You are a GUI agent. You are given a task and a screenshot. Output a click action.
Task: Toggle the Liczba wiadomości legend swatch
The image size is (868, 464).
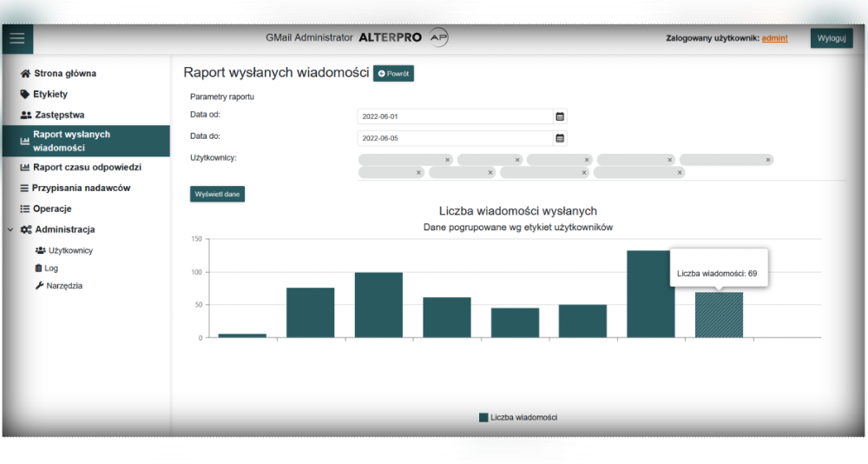[x=483, y=418]
